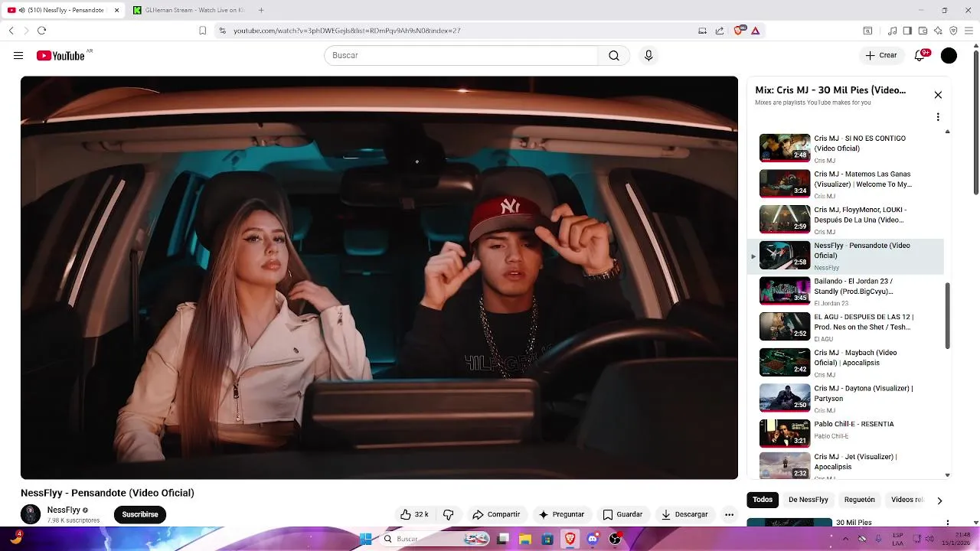Play Cris MJ - Matemos Las Ganas

[845, 184]
